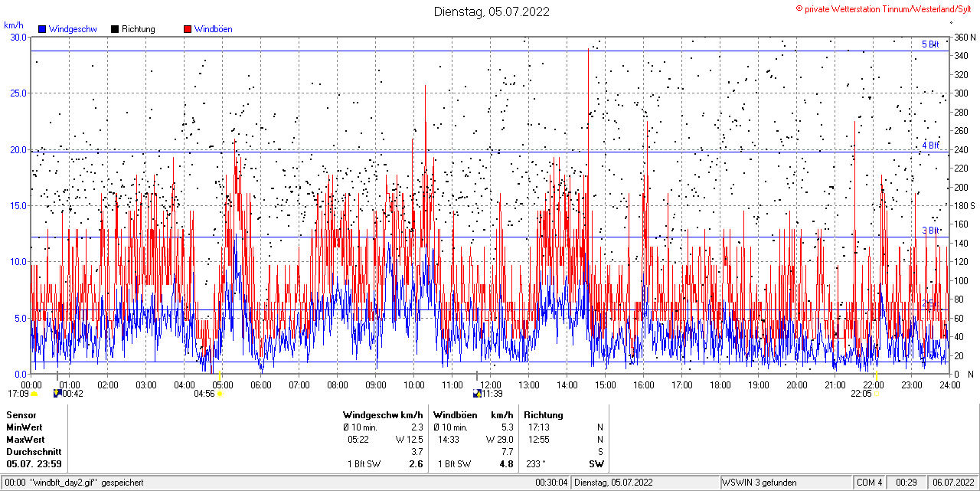Click the 12:00 time axis label
Viewport: 980px width, 491px height.
[x=491, y=385]
